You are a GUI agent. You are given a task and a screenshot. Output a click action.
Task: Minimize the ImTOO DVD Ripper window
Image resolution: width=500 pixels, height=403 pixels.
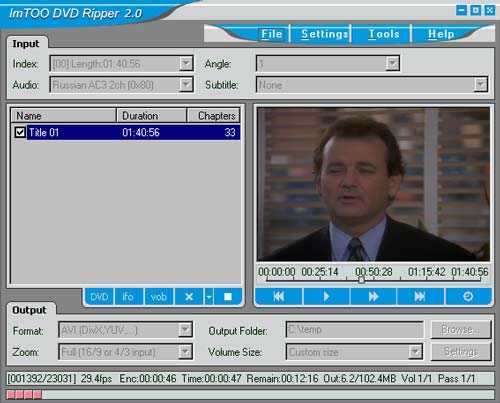point(461,10)
